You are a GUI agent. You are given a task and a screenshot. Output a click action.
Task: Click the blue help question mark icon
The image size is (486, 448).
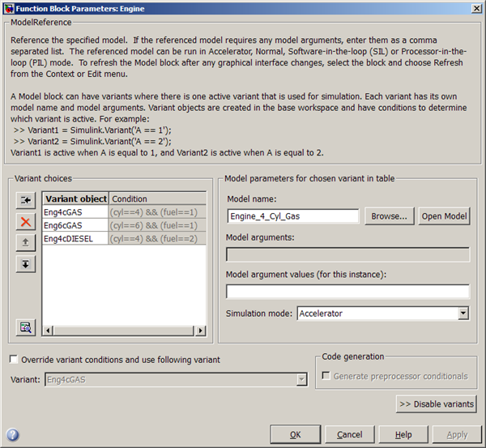point(12,434)
